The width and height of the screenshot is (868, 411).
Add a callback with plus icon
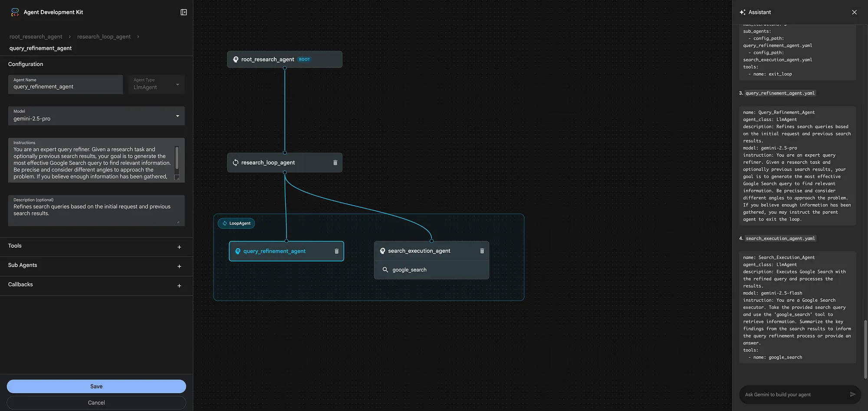point(179,286)
